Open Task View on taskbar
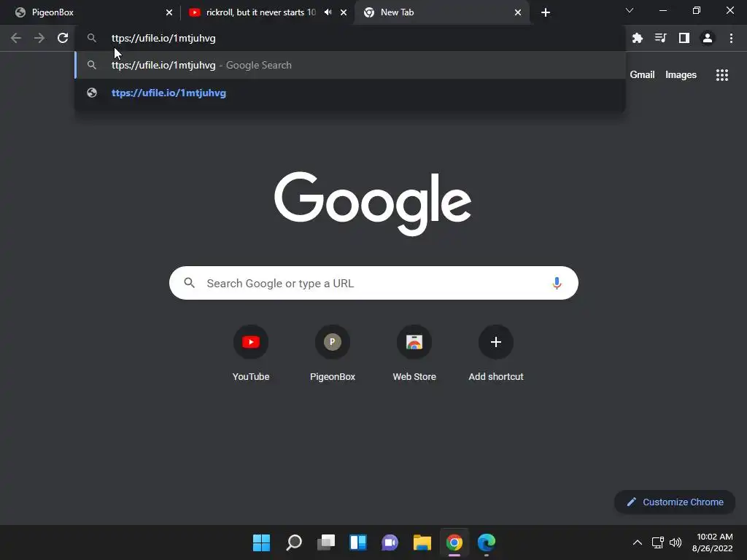Viewport: 747px width, 560px height. [326, 542]
